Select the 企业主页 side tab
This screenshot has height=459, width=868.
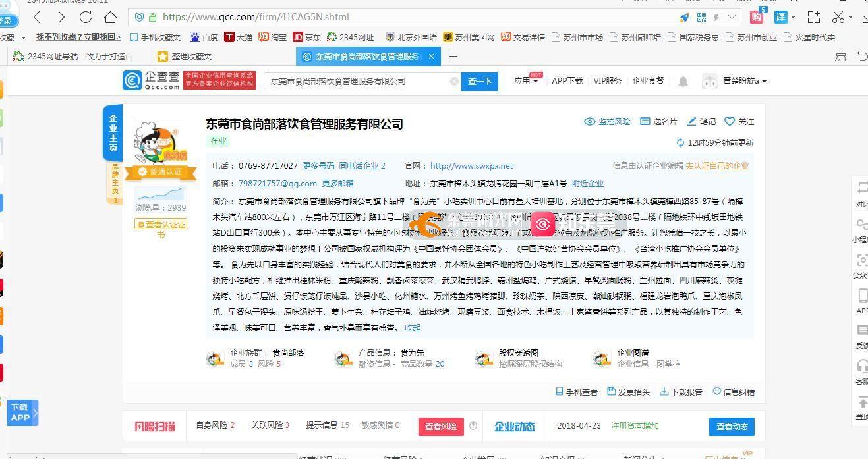click(113, 132)
